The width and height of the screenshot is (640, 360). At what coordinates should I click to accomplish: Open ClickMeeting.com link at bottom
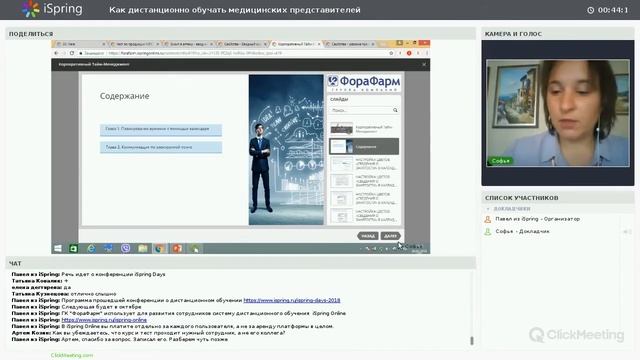pos(72,355)
